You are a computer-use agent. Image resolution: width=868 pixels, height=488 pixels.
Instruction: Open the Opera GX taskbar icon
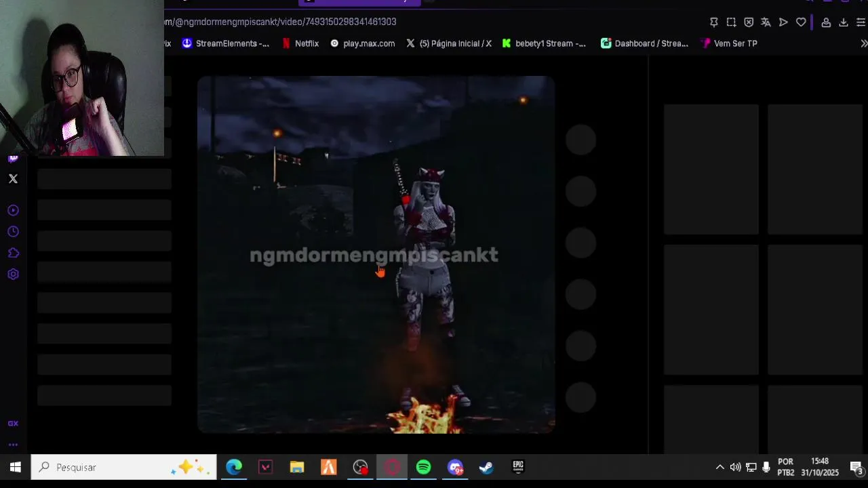click(392, 467)
